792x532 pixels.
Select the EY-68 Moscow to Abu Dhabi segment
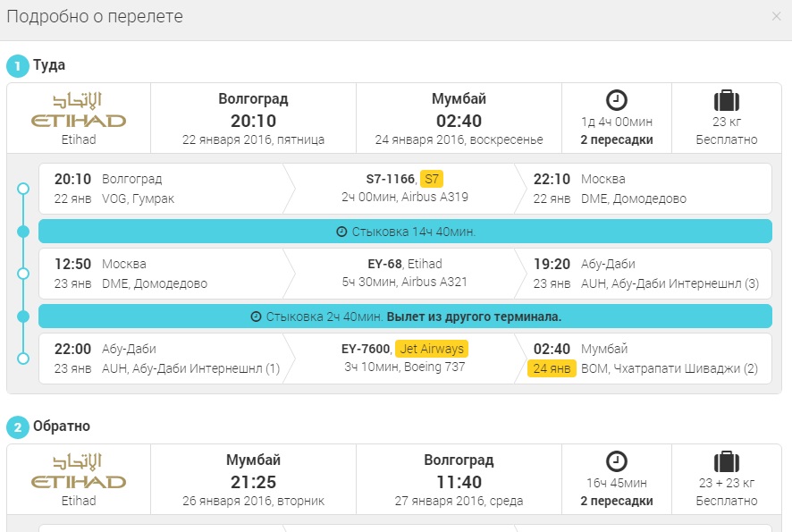tap(405, 274)
